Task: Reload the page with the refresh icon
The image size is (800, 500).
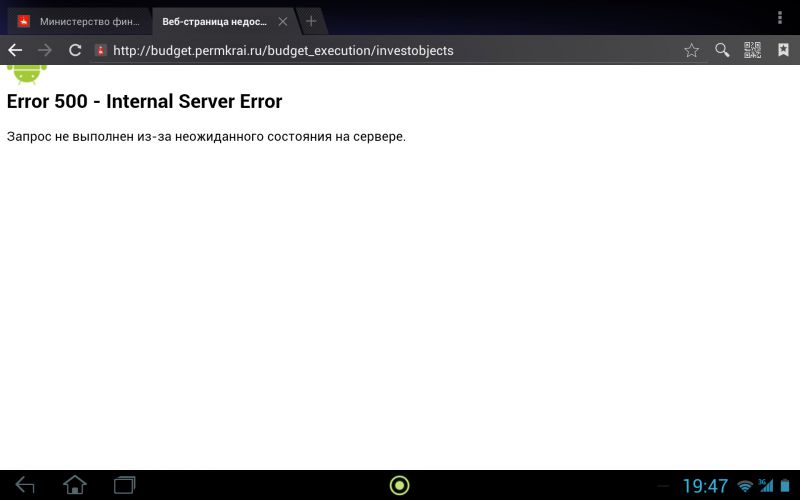Action: pyautogui.click(x=74, y=50)
